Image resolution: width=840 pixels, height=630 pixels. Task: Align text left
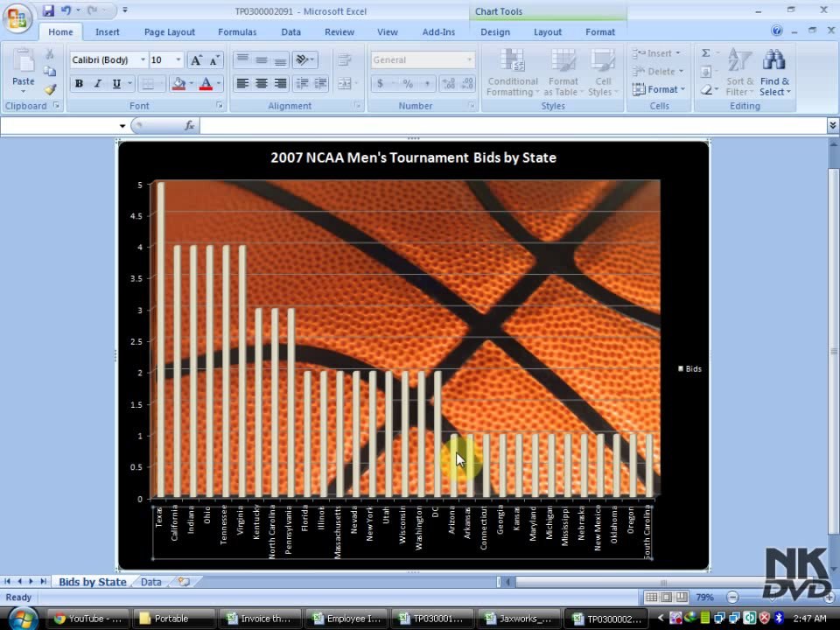242,84
